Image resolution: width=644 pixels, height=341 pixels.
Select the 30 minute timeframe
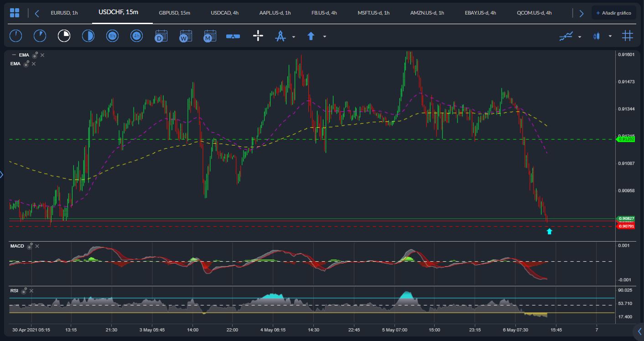click(x=88, y=36)
